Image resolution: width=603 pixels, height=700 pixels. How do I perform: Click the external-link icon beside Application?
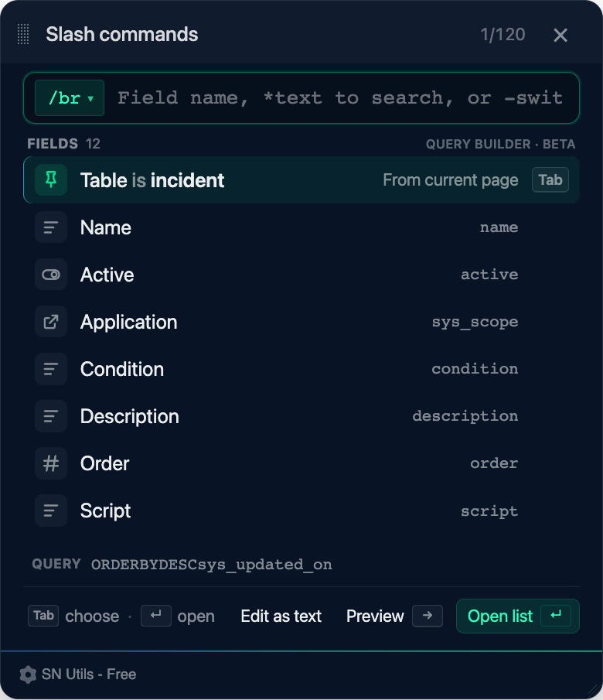[x=51, y=322]
